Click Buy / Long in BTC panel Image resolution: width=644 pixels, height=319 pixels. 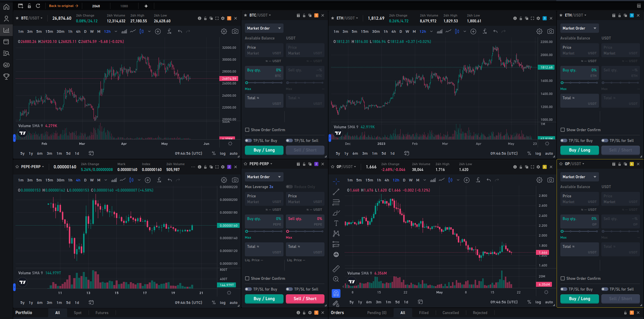(x=264, y=150)
